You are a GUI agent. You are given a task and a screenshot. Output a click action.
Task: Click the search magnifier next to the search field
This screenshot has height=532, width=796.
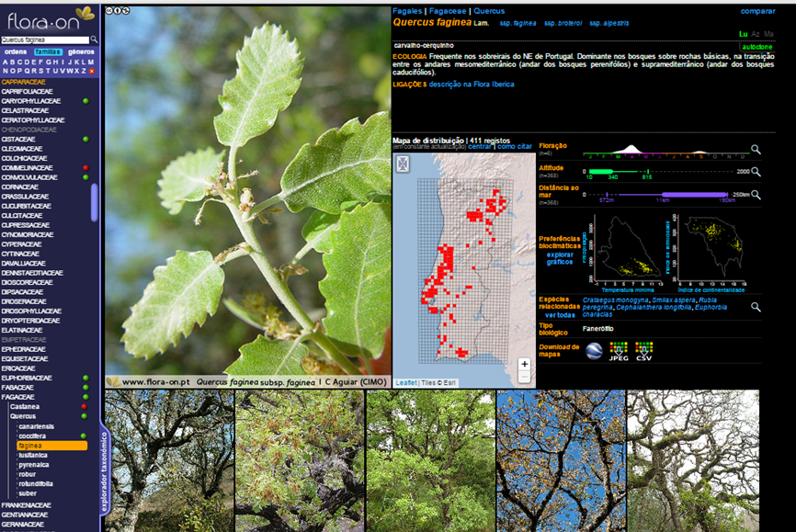click(94, 40)
